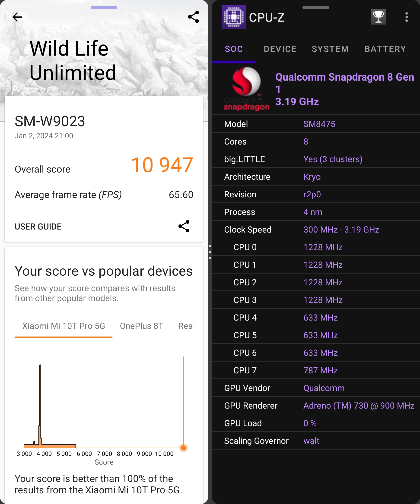Viewport: 420px width, 504px height.
Task: Tap the split-screen divider handle dots
Action: (x=210, y=252)
